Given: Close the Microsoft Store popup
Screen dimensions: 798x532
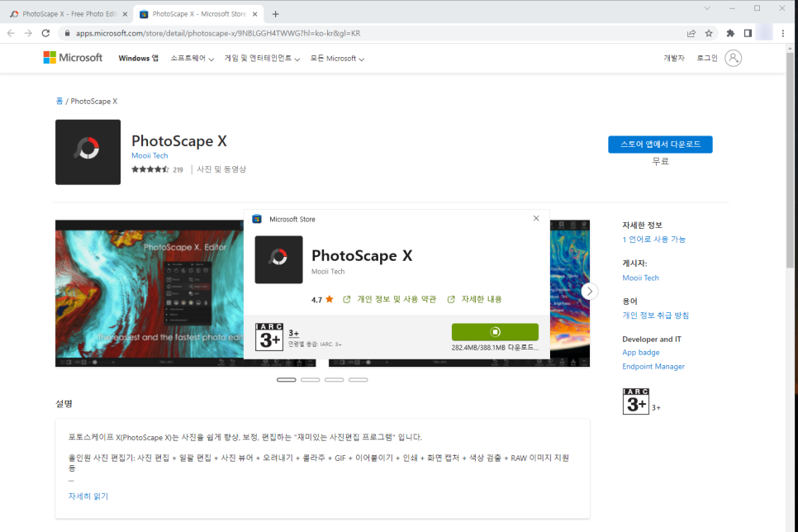Looking at the screenshot, I should tap(536, 218).
